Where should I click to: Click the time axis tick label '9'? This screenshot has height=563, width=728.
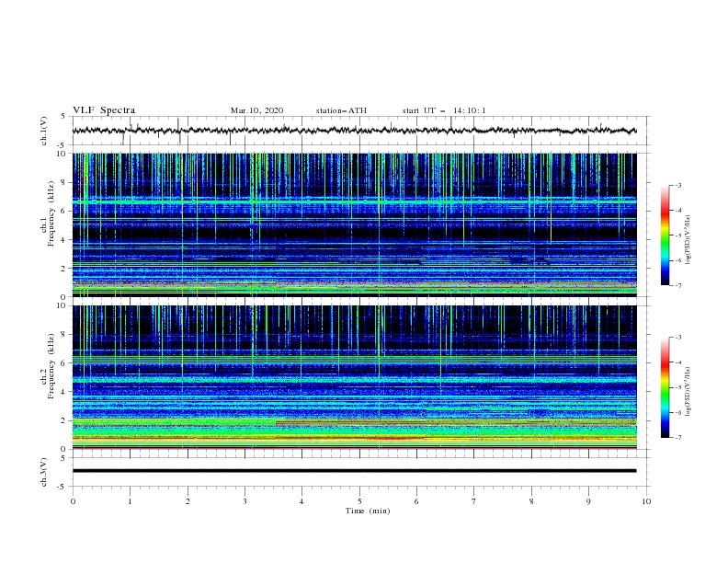click(x=588, y=501)
